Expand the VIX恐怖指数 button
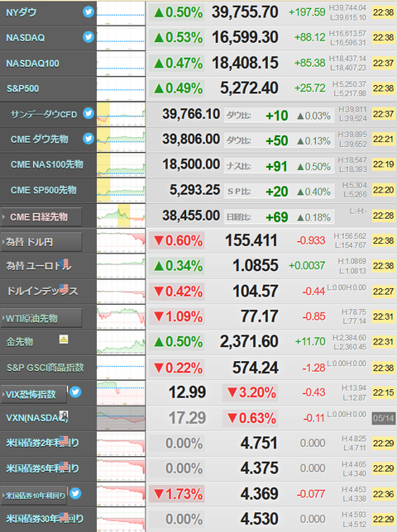The image size is (397, 532). [x=34, y=394]
